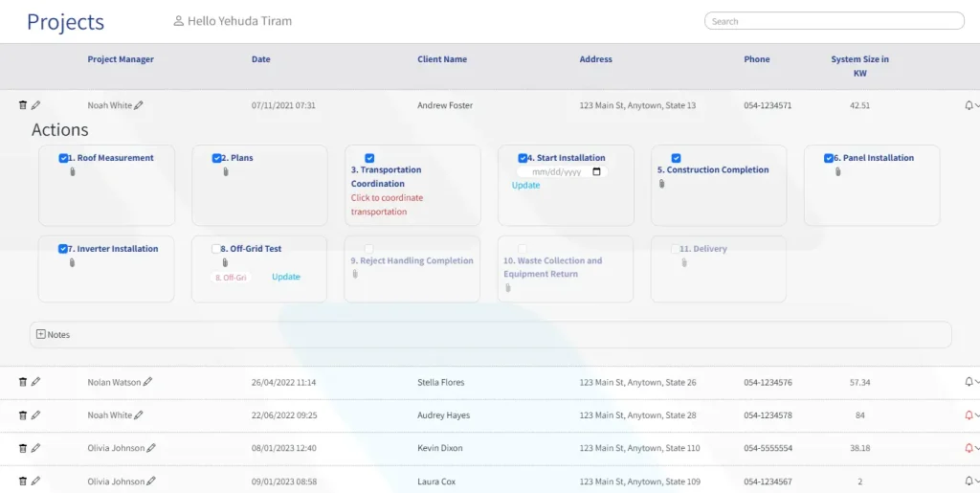Screen dimensions: 980x493
Task: Click phone number 054-5555554
Action: (768, 449)
